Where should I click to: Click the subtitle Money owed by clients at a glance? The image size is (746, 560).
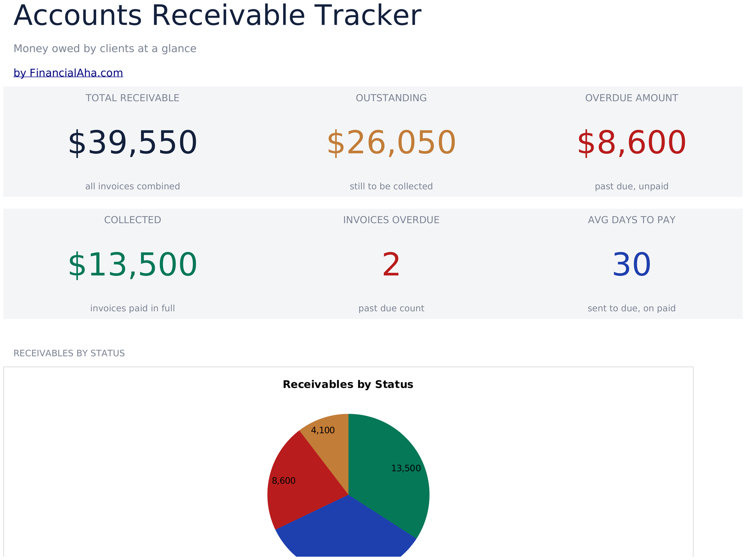point(105,49)
